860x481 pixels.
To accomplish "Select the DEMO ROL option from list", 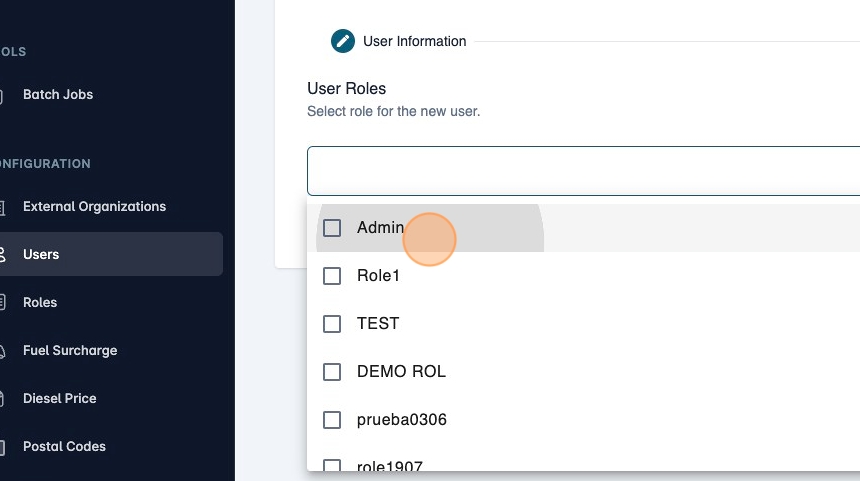I will [x=401, y=372].
